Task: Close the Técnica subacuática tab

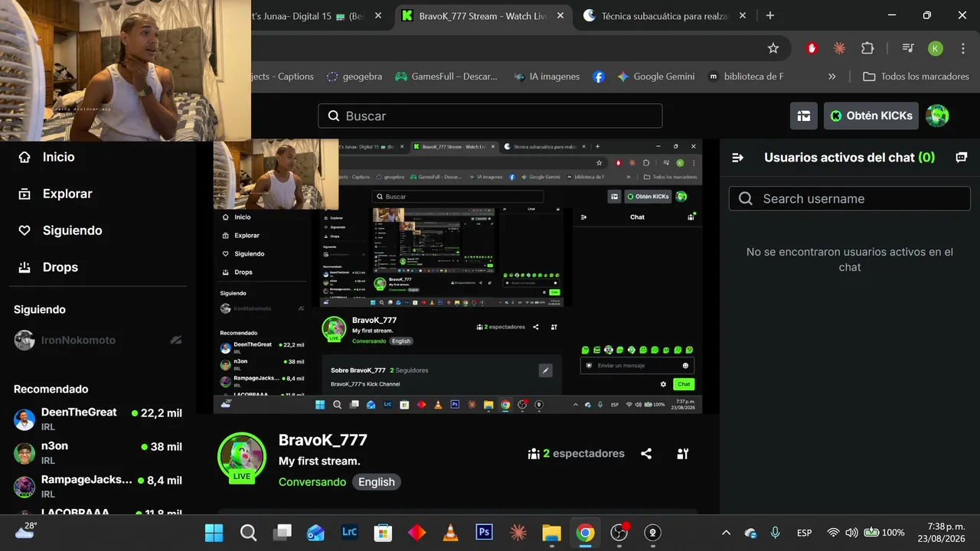Action: tap(741, 16)
